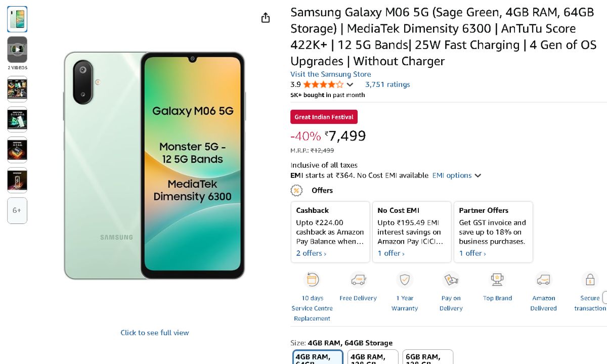This screenshot has height=364, width=607.
Task: Click the Pay on Delivery icon
Action: pyautogui.click(x=451, y=280)
